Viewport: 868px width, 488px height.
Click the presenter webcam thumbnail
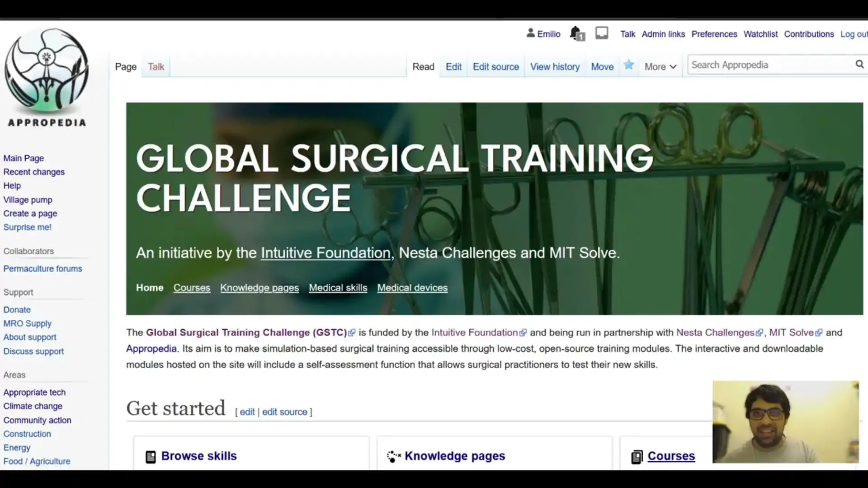785,422
